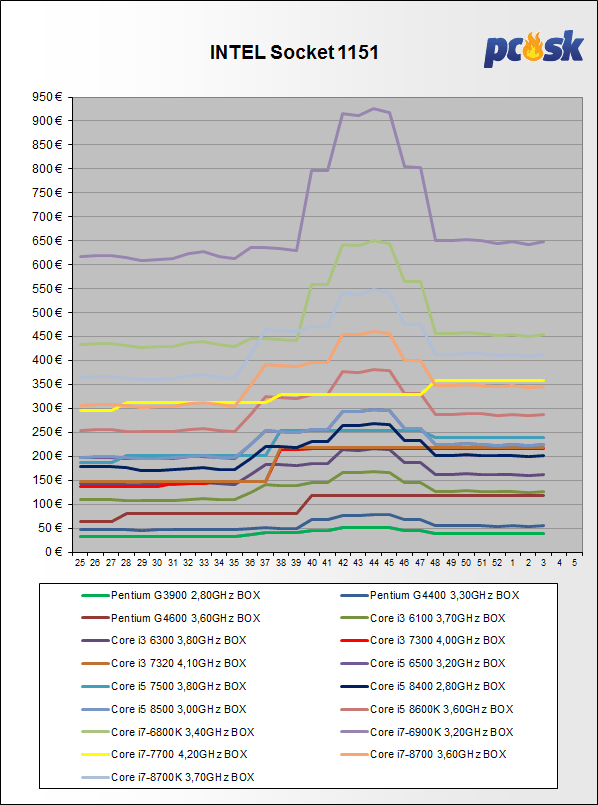The width and height of the screenshot is (598, 805).
Task: Click the INTEL Socket 1151 chart title
Action: [x=294, y=53]
